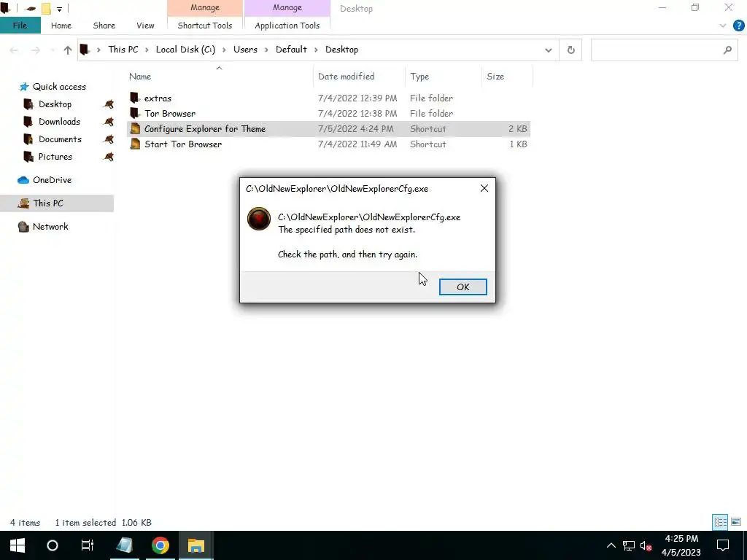Select Configure Explorer for Theme shortcut icon
Viewport: 747px width, 560px height.
coord(135,128)
